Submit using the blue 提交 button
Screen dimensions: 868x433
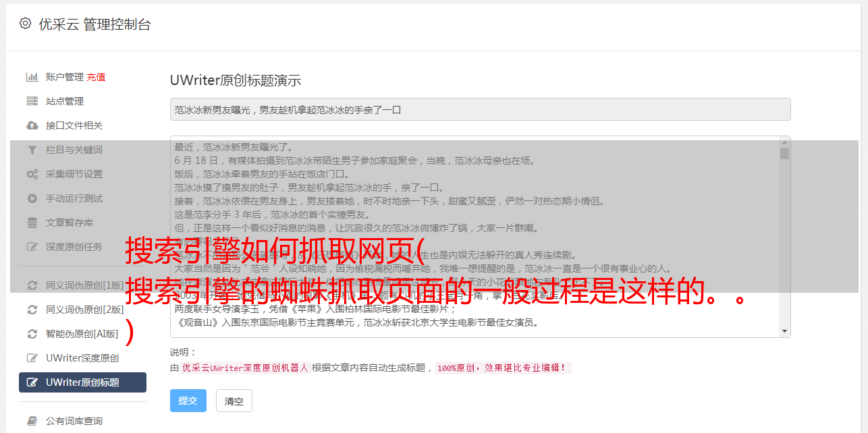(x=188, y=401)
